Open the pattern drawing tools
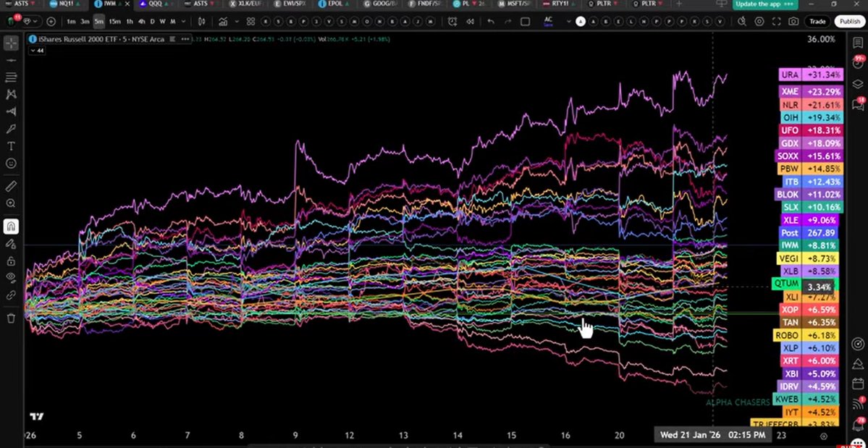 (11, 94)
